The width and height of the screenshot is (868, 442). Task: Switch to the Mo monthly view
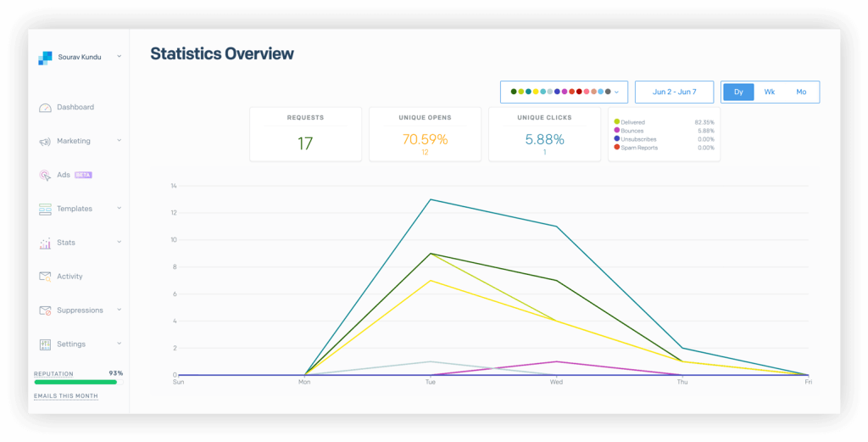pyautogui.click(x=801, y=92)
